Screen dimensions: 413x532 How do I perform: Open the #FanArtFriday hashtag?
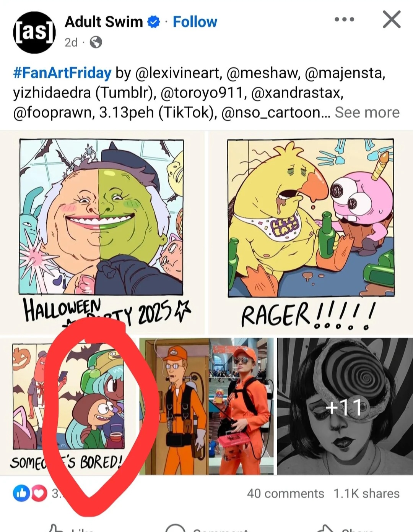[62, 72]
